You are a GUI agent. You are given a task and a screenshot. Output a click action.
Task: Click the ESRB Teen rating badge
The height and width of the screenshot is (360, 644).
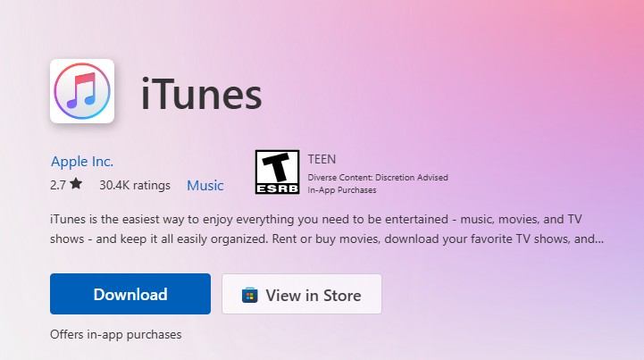pyautogui.click(x=277, y=172)
